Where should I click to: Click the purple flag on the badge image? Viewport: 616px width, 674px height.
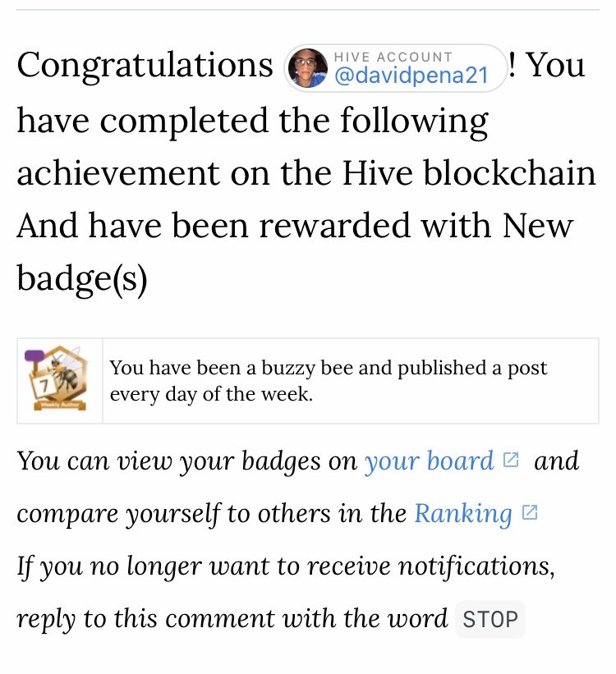coord(34,355)
